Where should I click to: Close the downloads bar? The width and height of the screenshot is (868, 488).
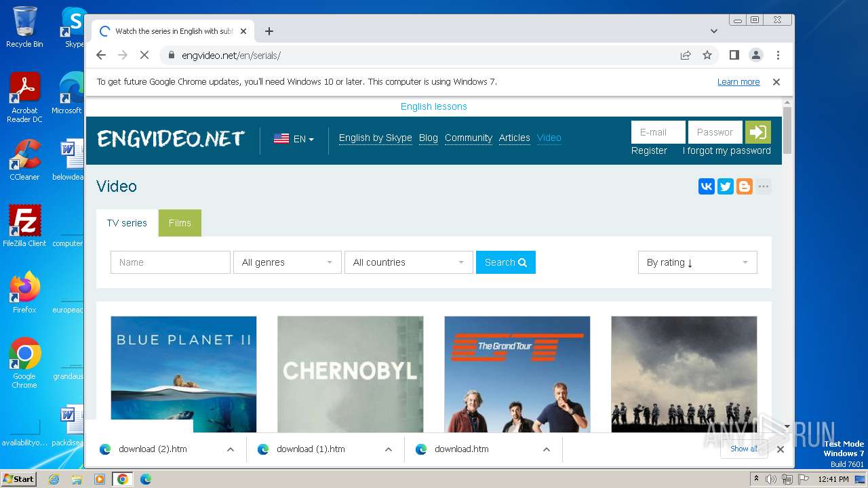[x=781, y=449]
